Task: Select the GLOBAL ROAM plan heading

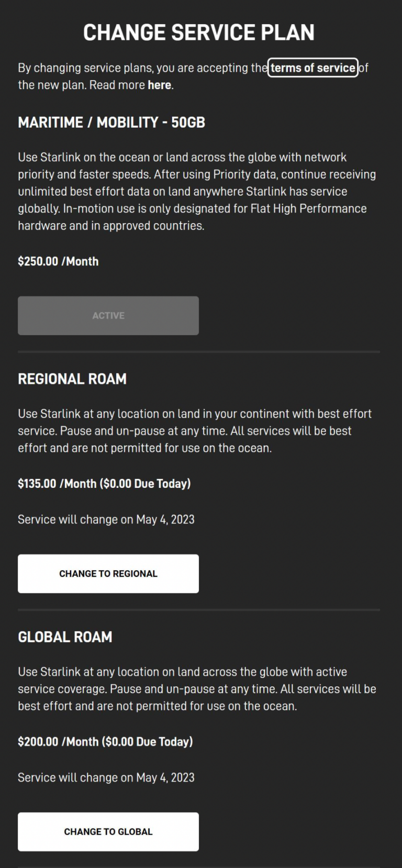Action: click(65, 637)
